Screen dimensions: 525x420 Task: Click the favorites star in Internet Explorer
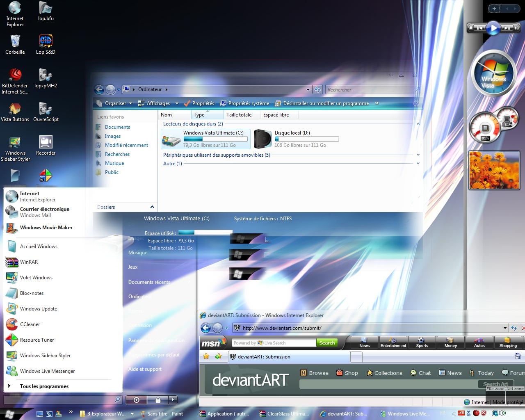pos(206,356)
